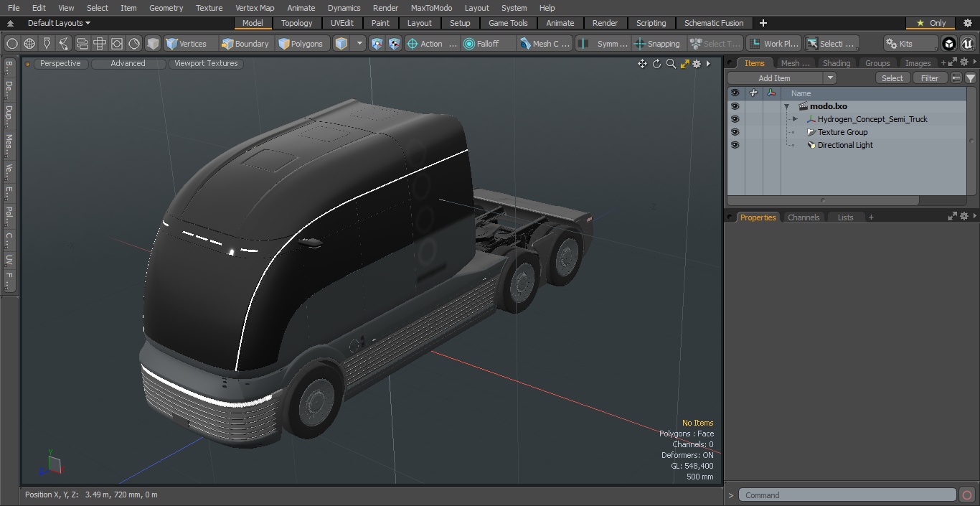Open the Viewport Textures dropdown
The height and width of the screenshot is (506, 980).
pos(206,63)
